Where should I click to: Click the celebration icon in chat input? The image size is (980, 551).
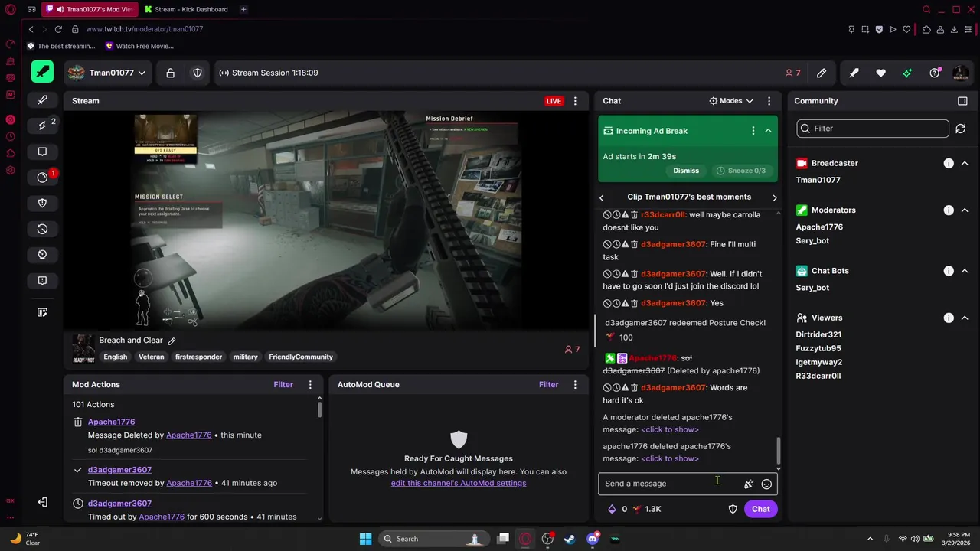point(749,484)
